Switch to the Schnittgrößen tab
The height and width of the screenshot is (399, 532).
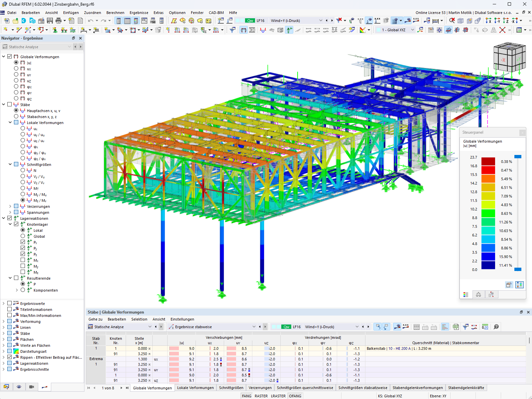tap(230, 388)
